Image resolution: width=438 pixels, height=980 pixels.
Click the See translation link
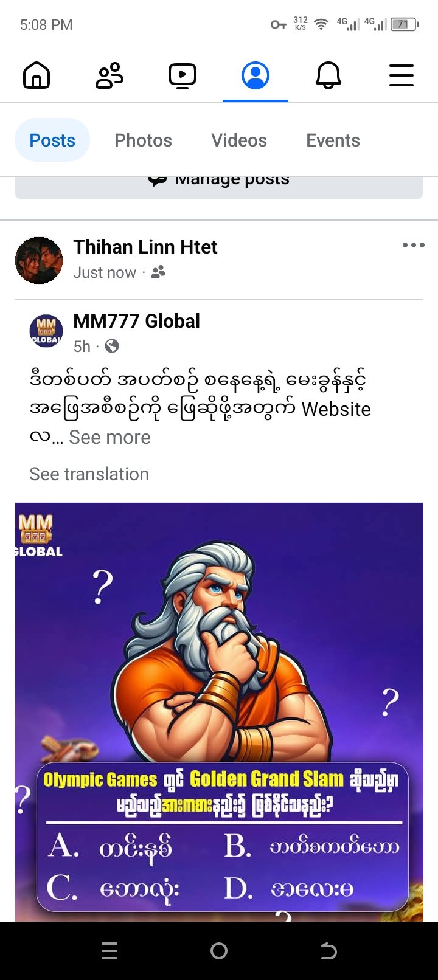click(x=89, y=474)
